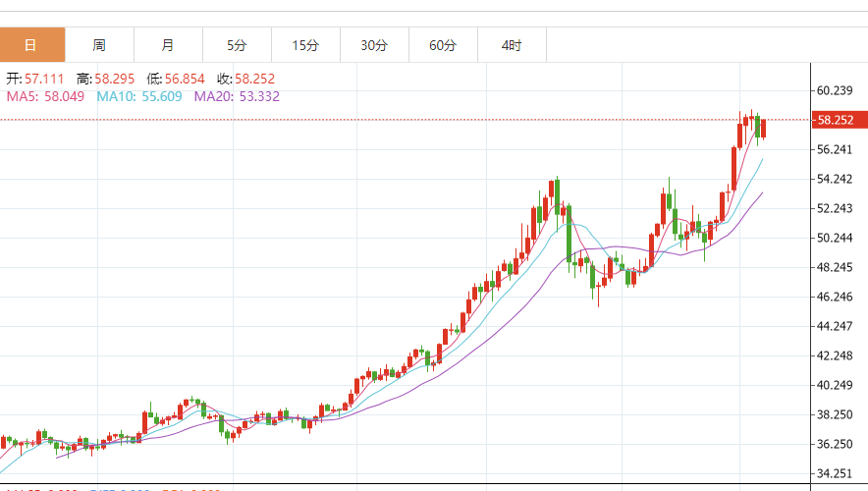Click the MA10: 55.609 indicator label
The image size is (868, 491).
pyautogui.click(x=140, y=96)
